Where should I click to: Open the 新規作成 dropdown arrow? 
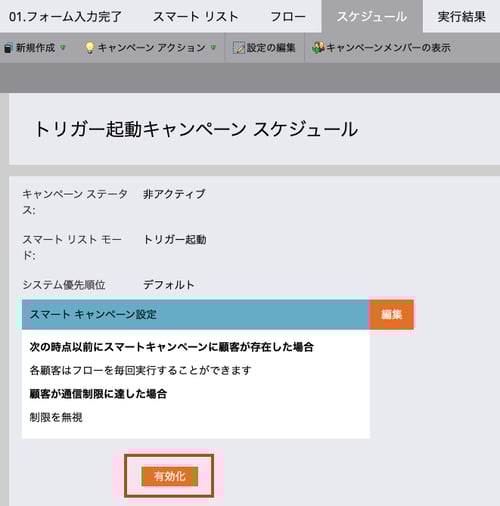point(63,48)
